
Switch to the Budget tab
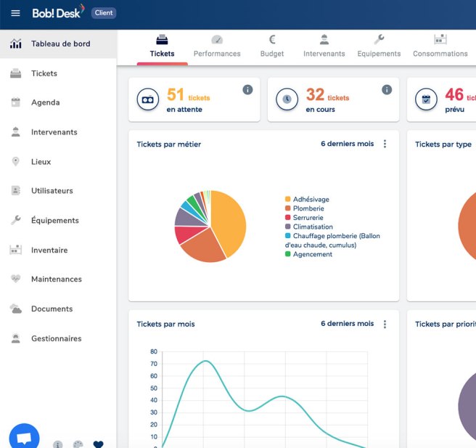272,46
